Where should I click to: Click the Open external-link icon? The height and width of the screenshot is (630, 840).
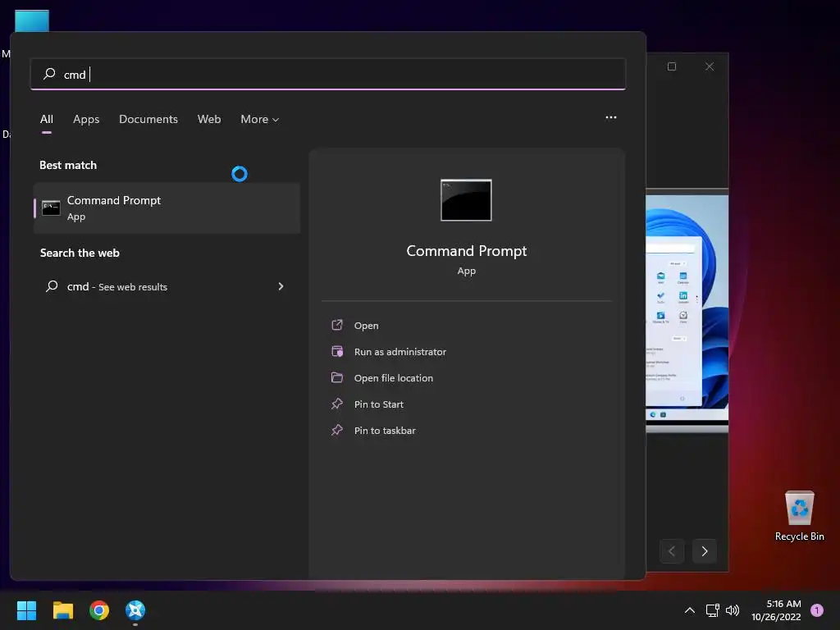point(337,325)
